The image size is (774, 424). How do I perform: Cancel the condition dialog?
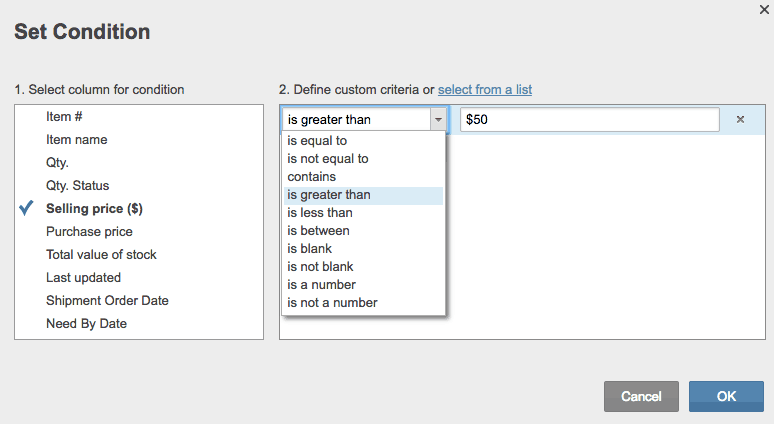point(641,397)
